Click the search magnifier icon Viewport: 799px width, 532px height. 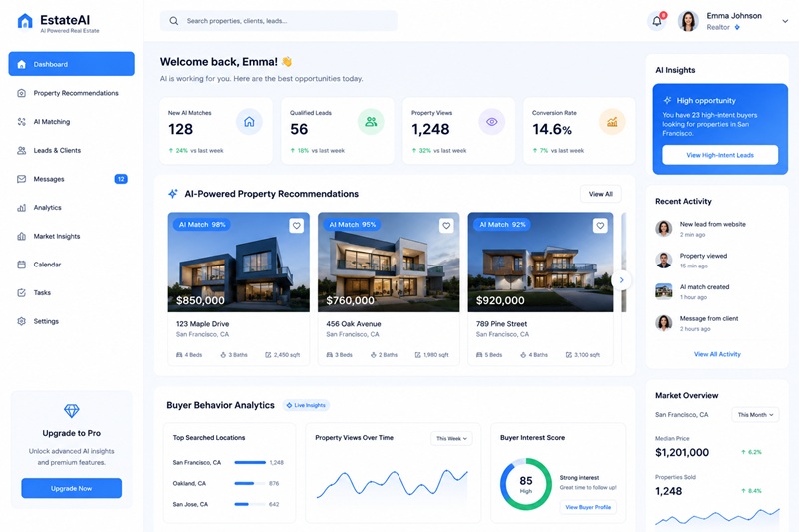(x=173, y=21)
